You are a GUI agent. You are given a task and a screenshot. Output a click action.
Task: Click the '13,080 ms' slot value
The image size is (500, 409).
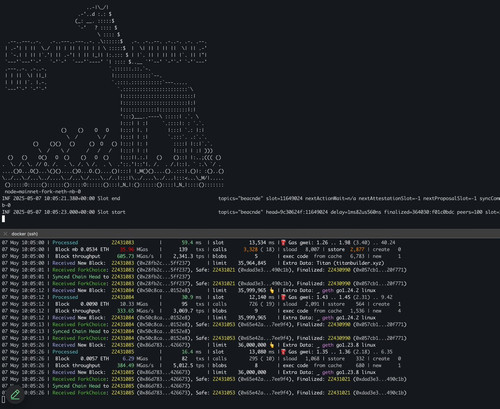pyautogui.click(x=262, y=352)
